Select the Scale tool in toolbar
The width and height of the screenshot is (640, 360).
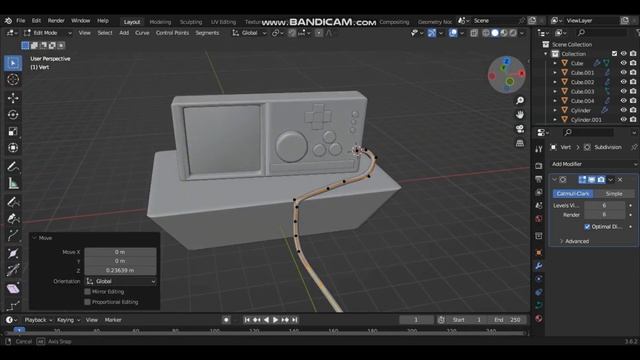13,131
